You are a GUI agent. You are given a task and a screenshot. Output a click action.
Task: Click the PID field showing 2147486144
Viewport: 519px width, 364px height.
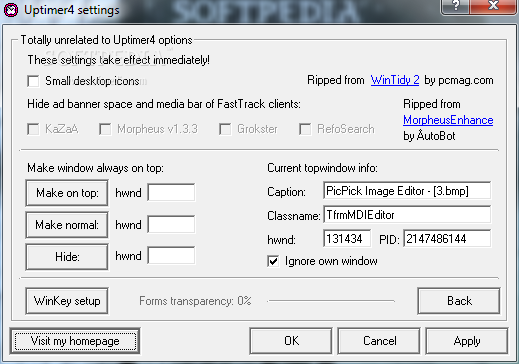pos(447,239)
